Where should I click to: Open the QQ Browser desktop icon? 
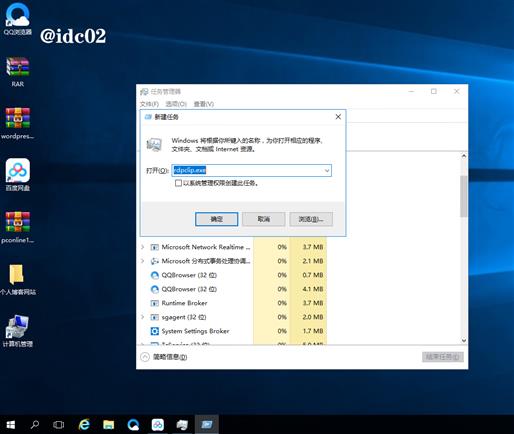click(18, 18)
